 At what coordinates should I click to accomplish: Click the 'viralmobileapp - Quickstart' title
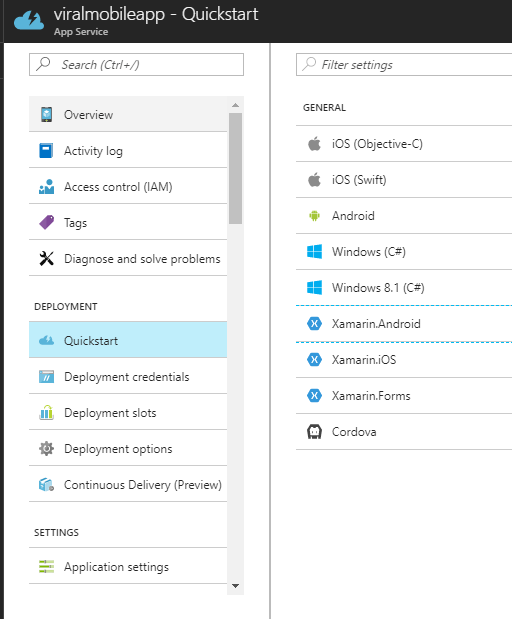156,15
